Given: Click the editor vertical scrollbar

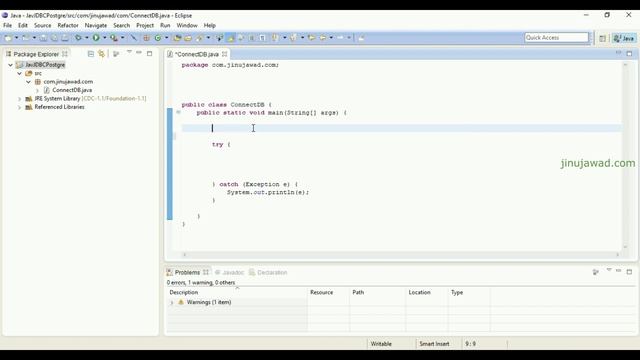Looking at the screenshot, I should coord(625,155).
